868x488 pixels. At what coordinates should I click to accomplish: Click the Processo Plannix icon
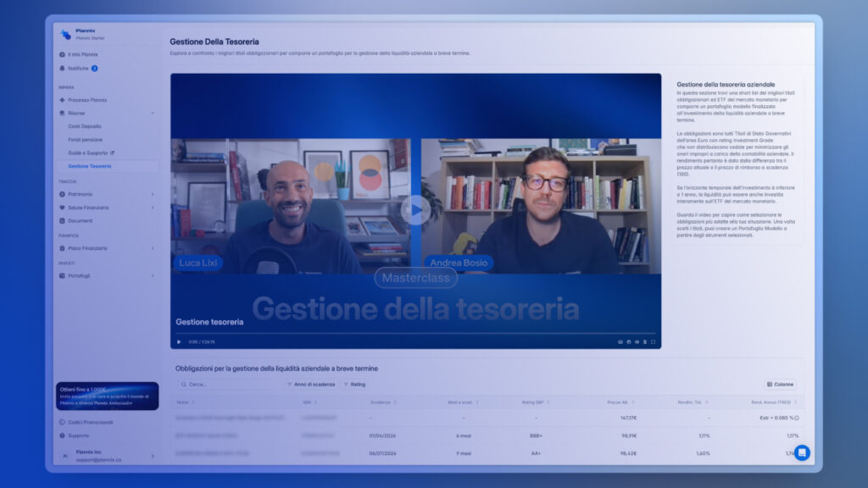tap(62, 100)
